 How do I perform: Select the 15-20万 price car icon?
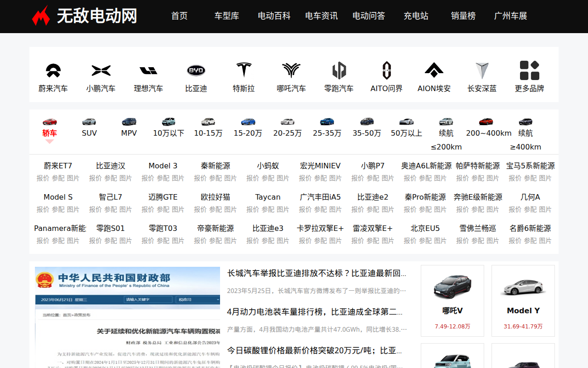tap(248, 121)
